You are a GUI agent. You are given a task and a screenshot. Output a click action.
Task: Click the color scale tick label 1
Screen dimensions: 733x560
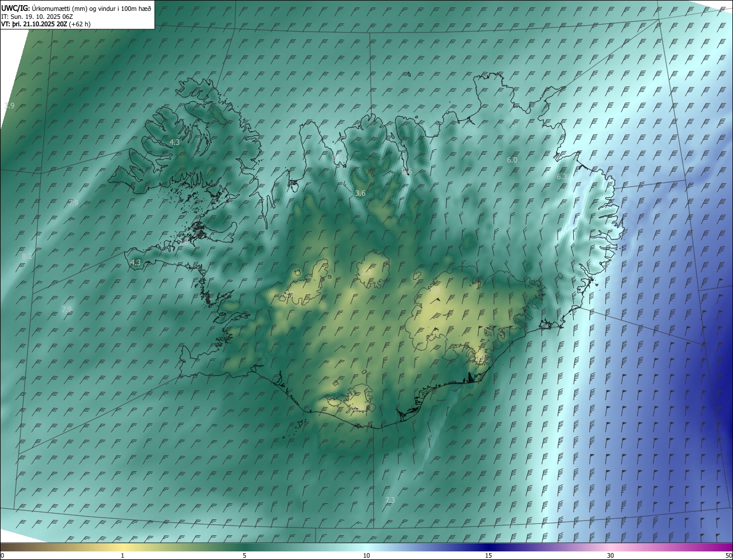pyautogui.click(x=123, y=556)
